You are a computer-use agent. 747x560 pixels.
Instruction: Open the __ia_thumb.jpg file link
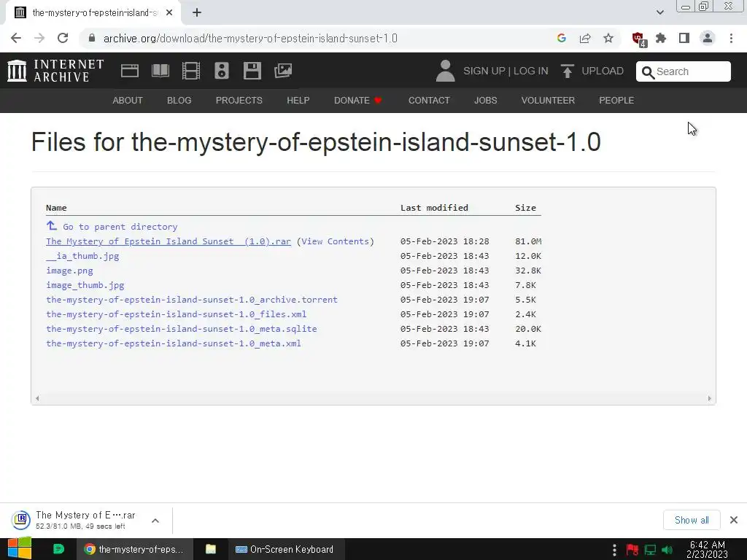82,256
